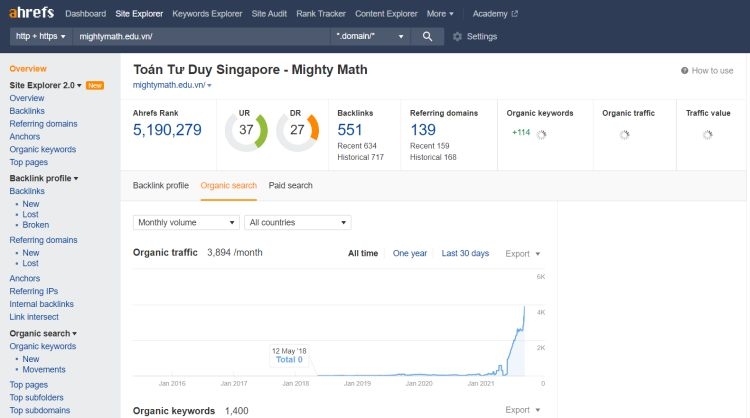Click Ahrefs Rank value 5,190,279
Screen dimensions: 750x418
167,130
